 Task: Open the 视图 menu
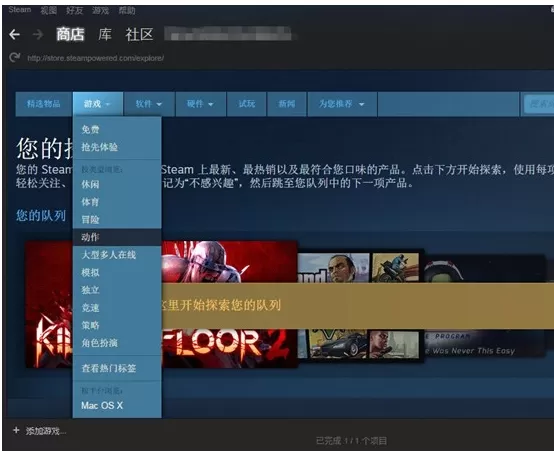tap(48, 10)
